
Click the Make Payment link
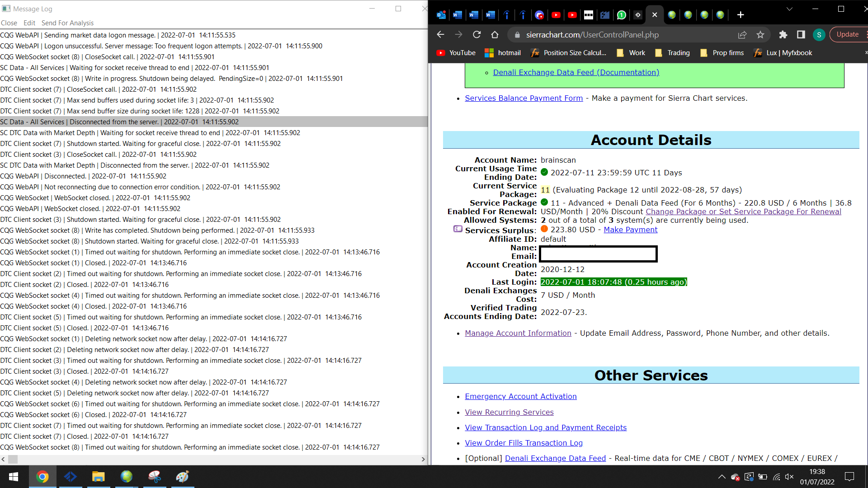pyautogui.click(x=630, y=230)
